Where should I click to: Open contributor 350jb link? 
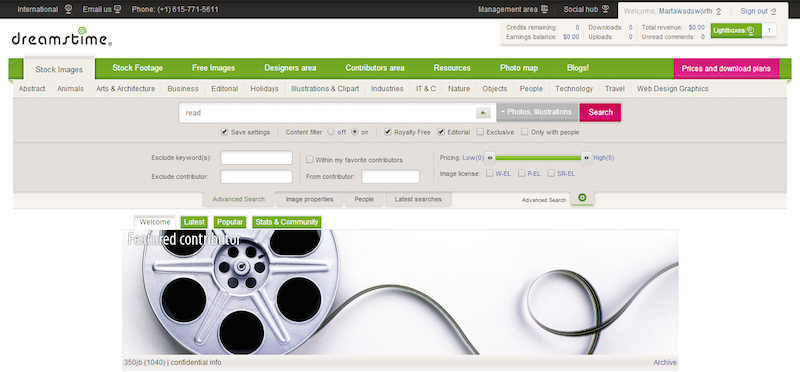coord(133,362)
